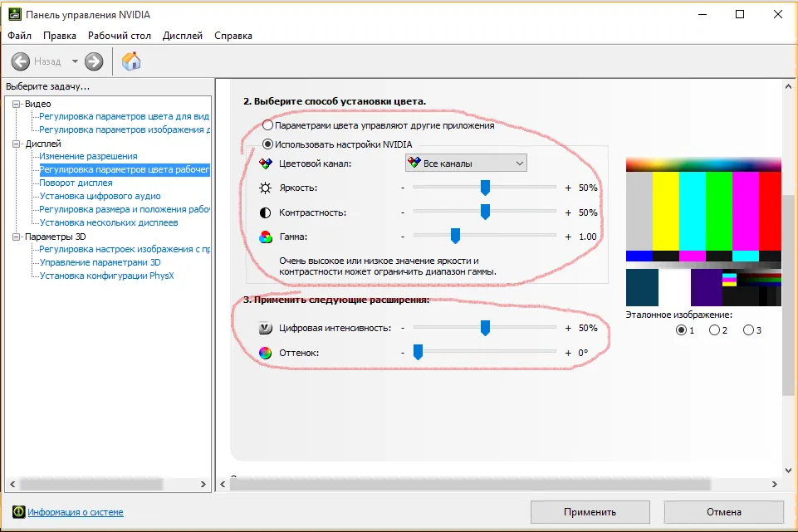Click the gamma plus sign

coord(568,237)
